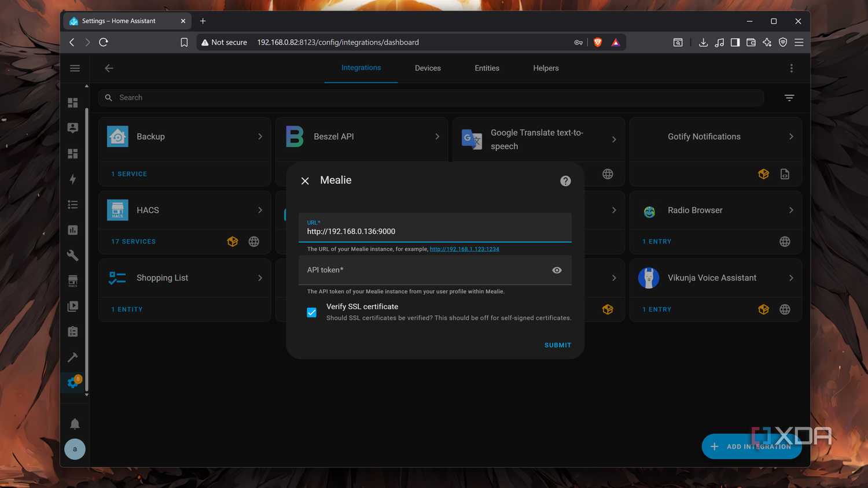
Task: Click the integrations Search field
Action: click(x=431, y=98)
